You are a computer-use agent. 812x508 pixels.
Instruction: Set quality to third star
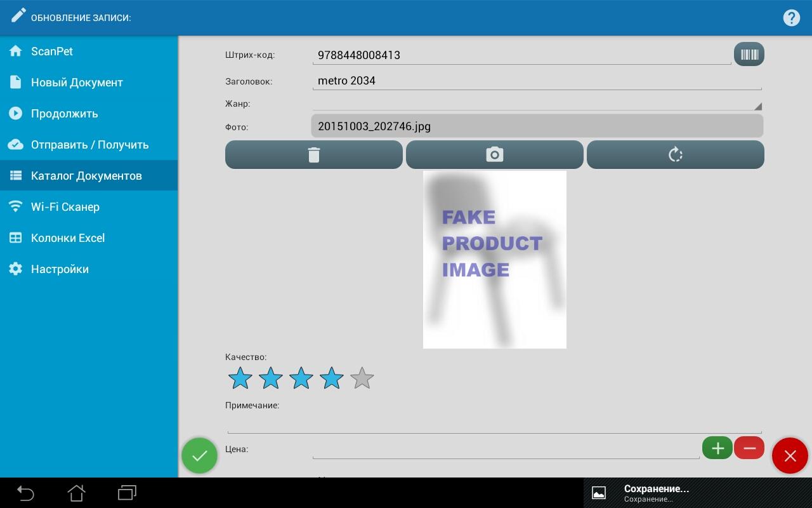pyautogui.click(x=301, y=378)
